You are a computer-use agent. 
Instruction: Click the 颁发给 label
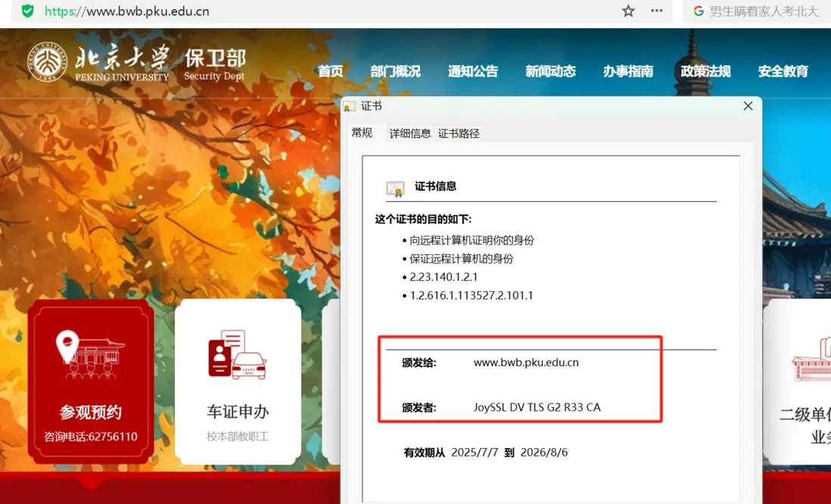point(419,363)
